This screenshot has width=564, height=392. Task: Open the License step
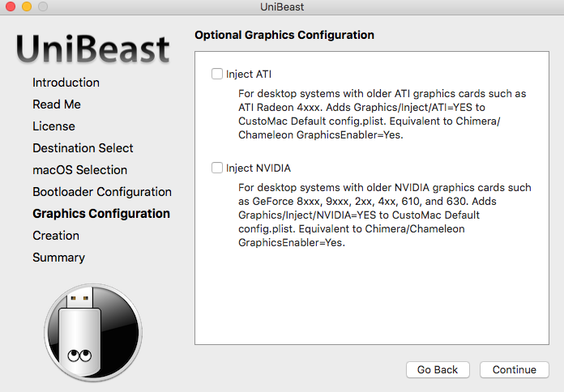click(x=54, y=126)
